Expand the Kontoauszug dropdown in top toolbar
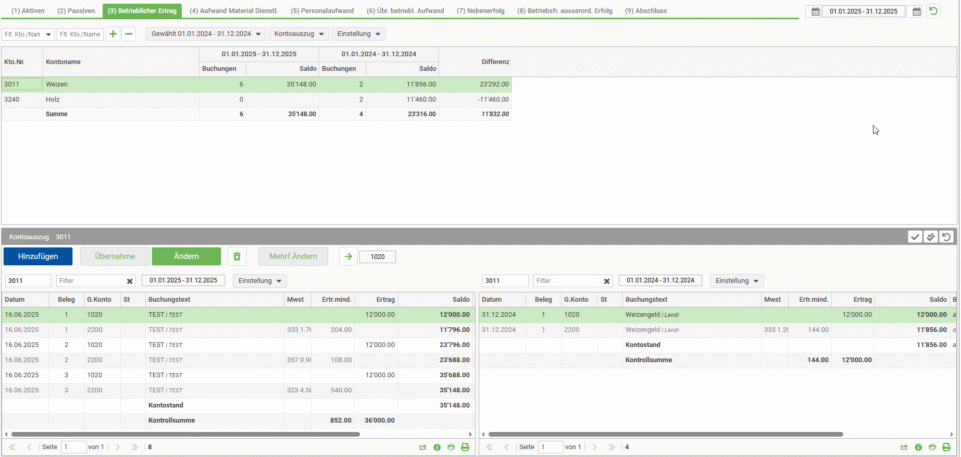The image size is (961, 457). click(x=299, y=34)
